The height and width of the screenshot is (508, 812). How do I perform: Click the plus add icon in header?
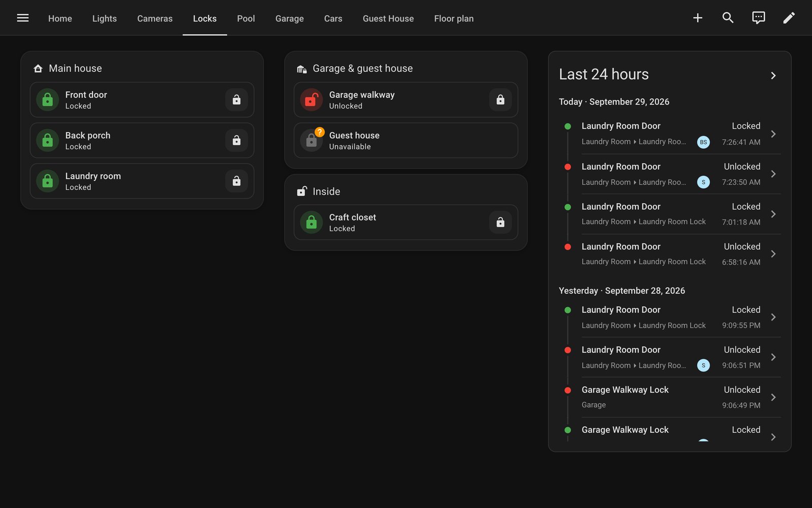click(x=698, y=18)
